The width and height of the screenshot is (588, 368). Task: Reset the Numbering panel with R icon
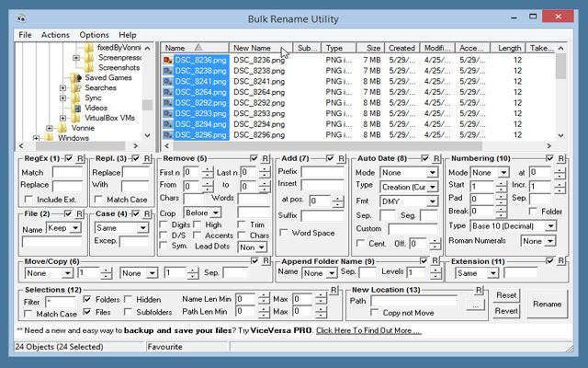tap(561, 159)
